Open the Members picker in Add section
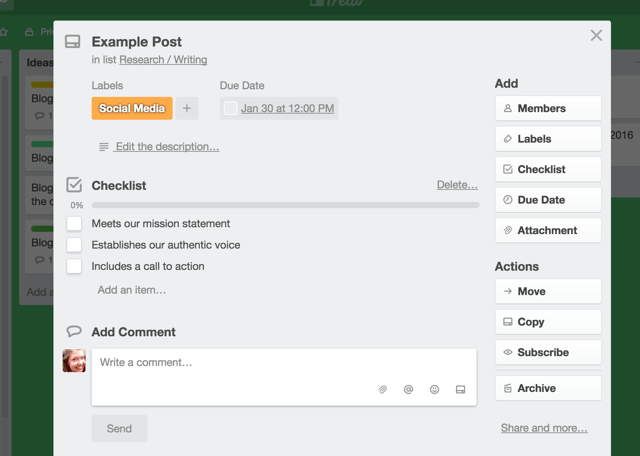 (547, 108)
